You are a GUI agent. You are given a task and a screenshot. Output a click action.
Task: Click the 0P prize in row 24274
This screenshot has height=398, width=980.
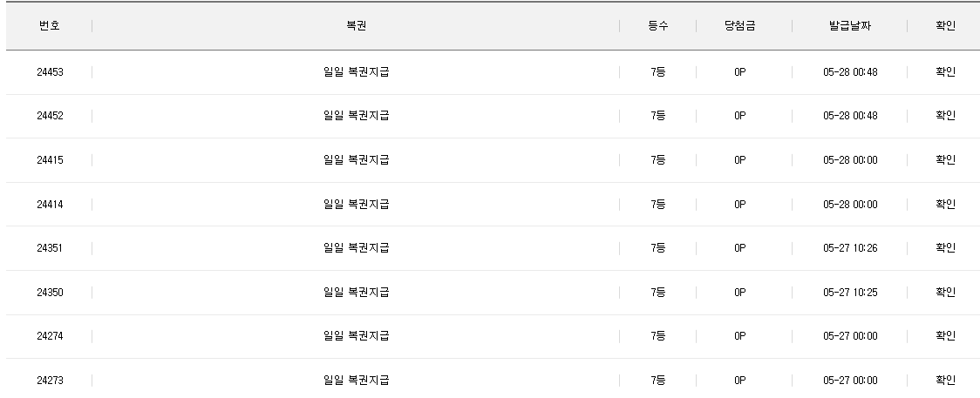(740, 335)
